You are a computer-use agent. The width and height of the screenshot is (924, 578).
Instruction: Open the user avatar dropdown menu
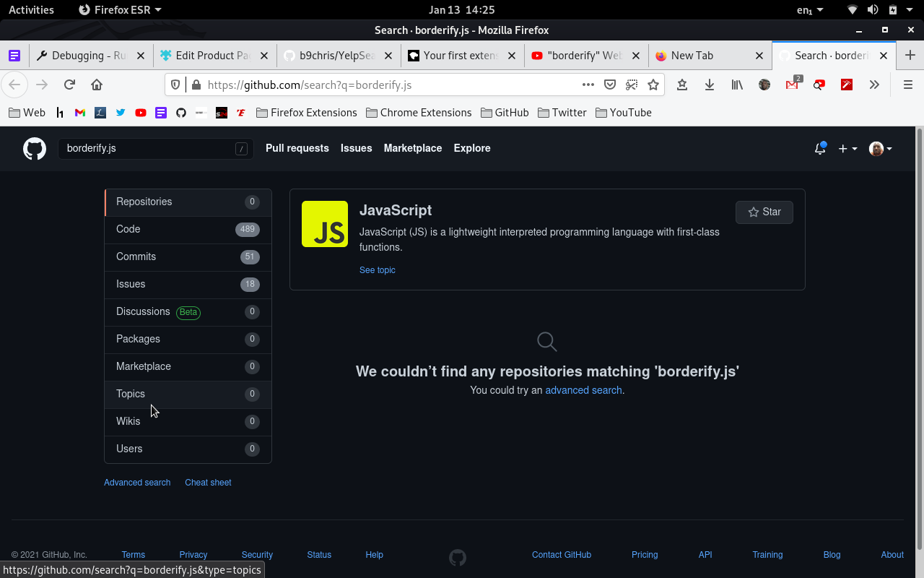pos(881,149)
